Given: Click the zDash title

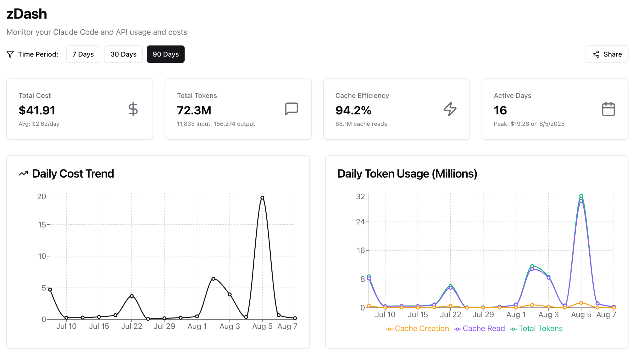Looking at the screenshot, I should 27,14.
